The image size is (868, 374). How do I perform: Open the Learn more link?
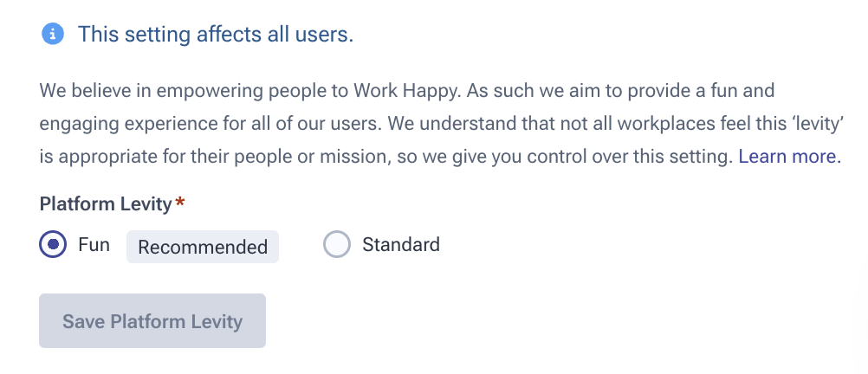pos(788,157)
